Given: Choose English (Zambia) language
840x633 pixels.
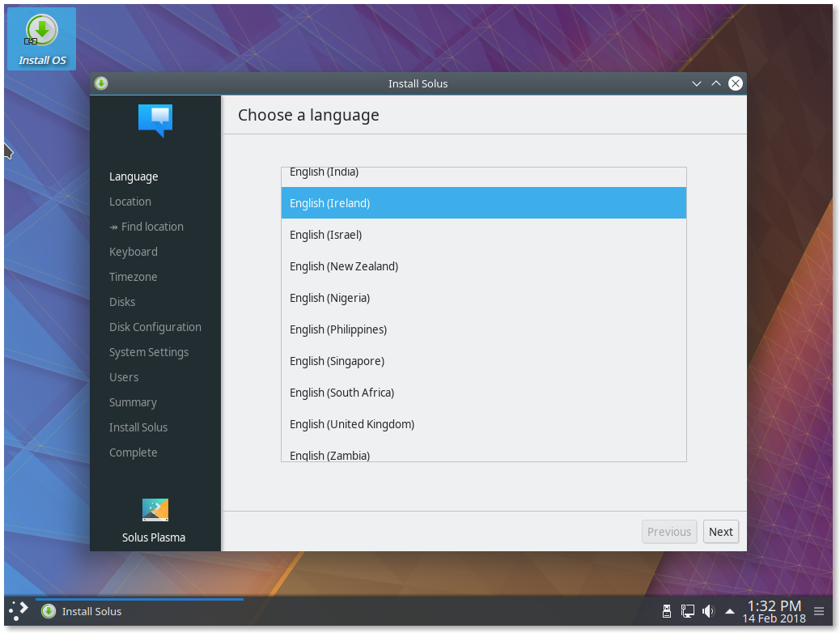Looking at the screenshot, I should (x=483, y=452).
